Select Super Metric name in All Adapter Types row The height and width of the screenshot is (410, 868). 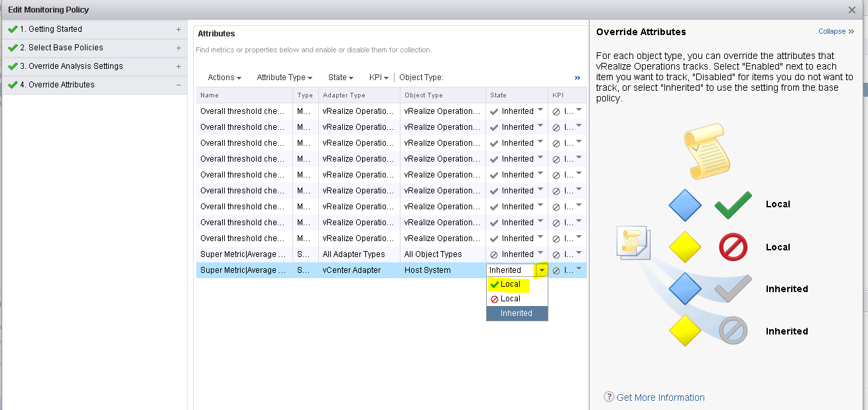pyautogui.click(x=243, y=254)
